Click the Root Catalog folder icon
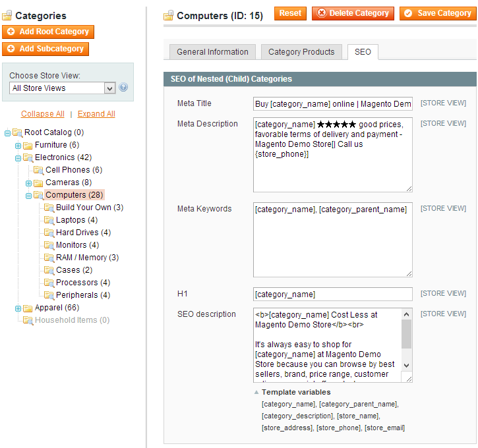The height and width of the screenshot is (448, 478). (x=17, y=132)
